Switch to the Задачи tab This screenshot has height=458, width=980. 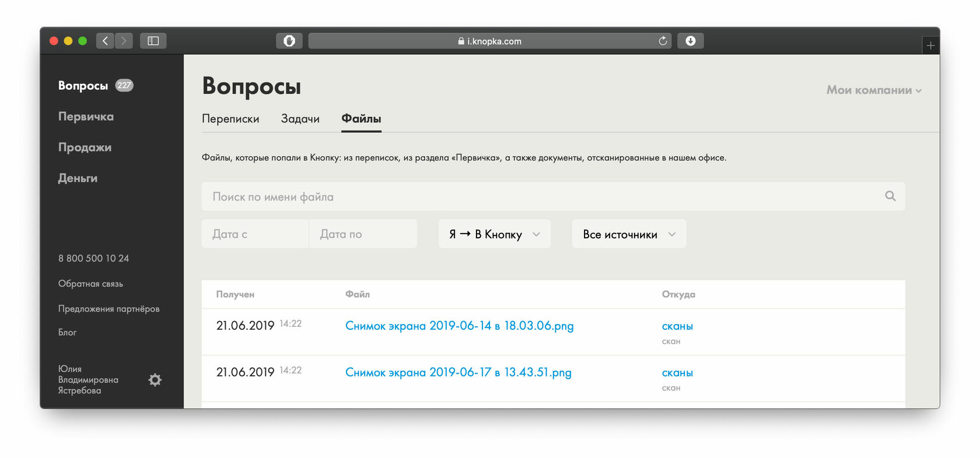pos(300,119)
